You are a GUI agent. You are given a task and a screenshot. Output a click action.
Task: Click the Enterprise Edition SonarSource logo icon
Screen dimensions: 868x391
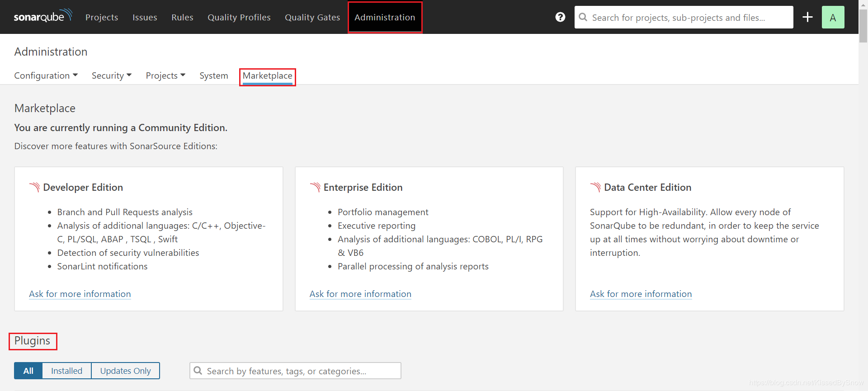tap(315, 187)
